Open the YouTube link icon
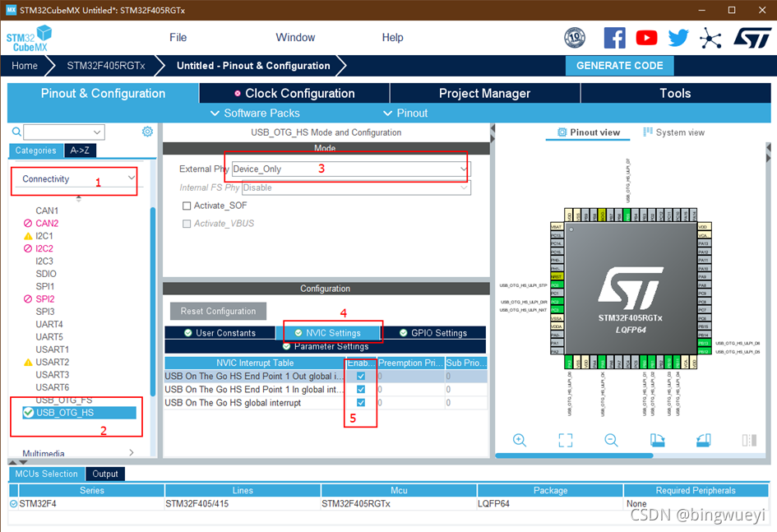The width and height of the screenshot is (777, 532). coord(646,38)
